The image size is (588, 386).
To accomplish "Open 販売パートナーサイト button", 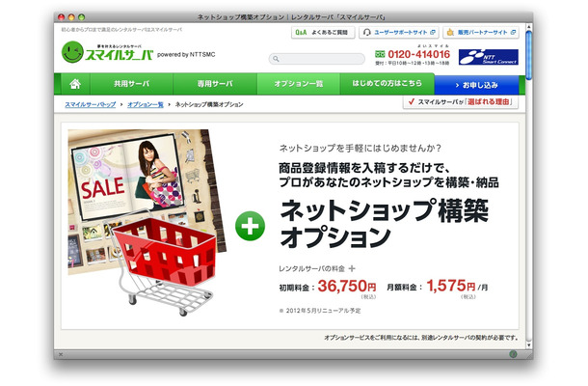I will 481,32.
